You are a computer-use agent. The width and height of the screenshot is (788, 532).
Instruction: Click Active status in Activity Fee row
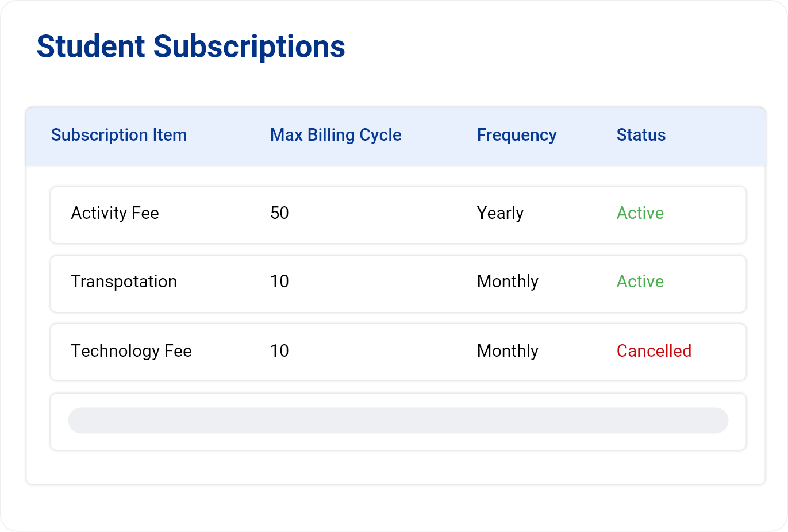640,213
